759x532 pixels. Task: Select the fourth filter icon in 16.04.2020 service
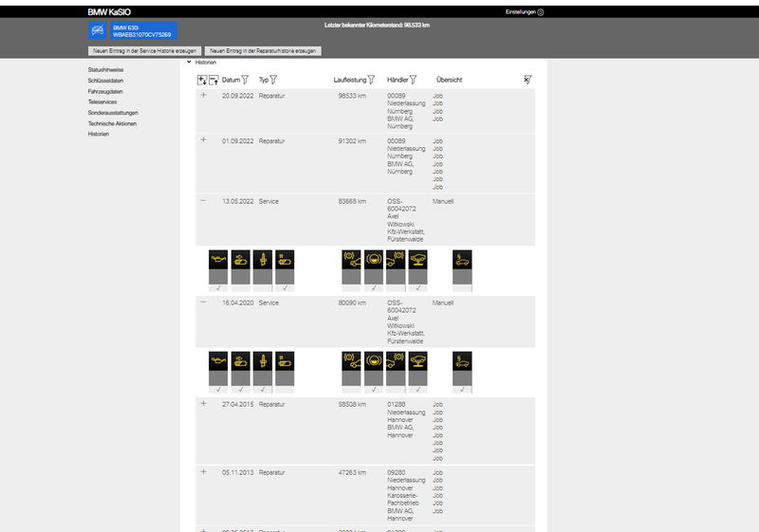click(x=285, y=361)
